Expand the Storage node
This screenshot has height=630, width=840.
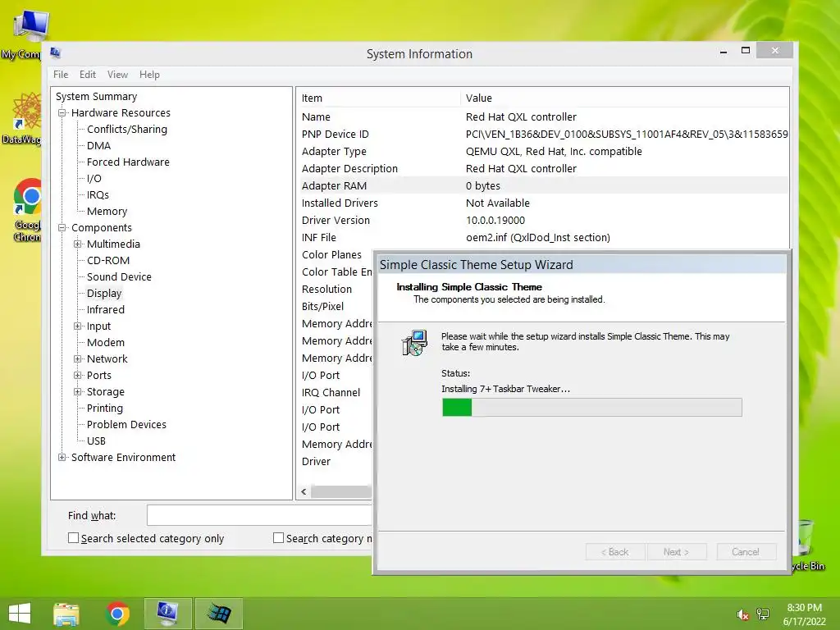pos(78,392)
